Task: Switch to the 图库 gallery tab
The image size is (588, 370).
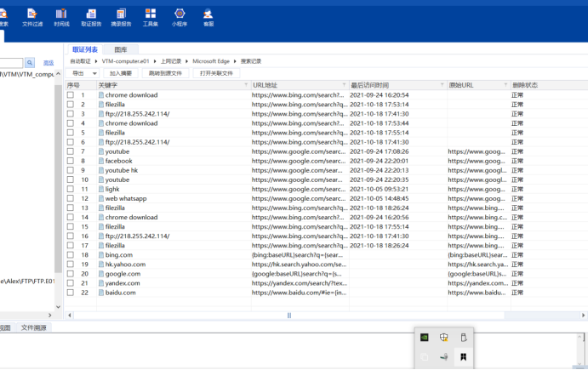Action: coord(121,49)
